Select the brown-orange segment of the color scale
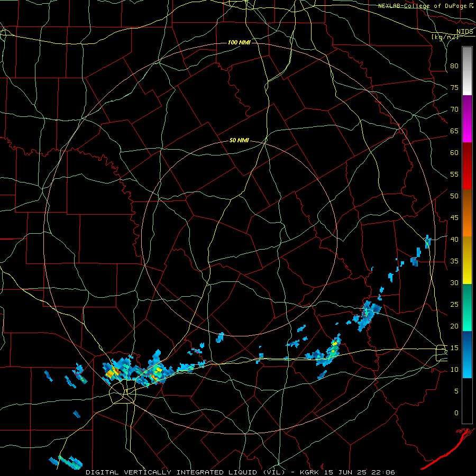Viewport: 476px width, 476px height. [x=467, y=213]
